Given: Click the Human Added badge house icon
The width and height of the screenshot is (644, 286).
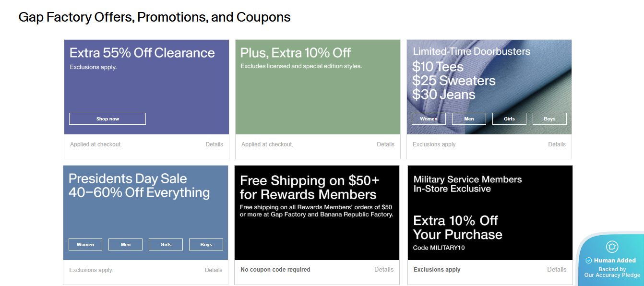Looking at the screenshot, I should point(612,247).
